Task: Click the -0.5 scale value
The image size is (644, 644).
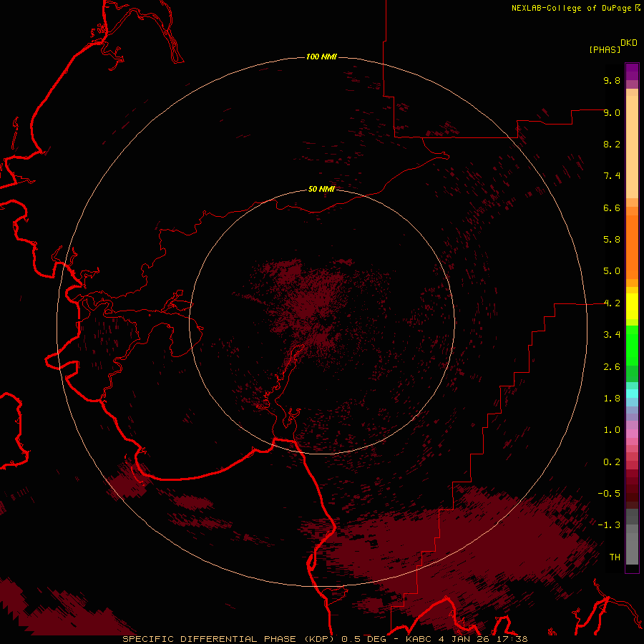Action: [x=609, y=494]
